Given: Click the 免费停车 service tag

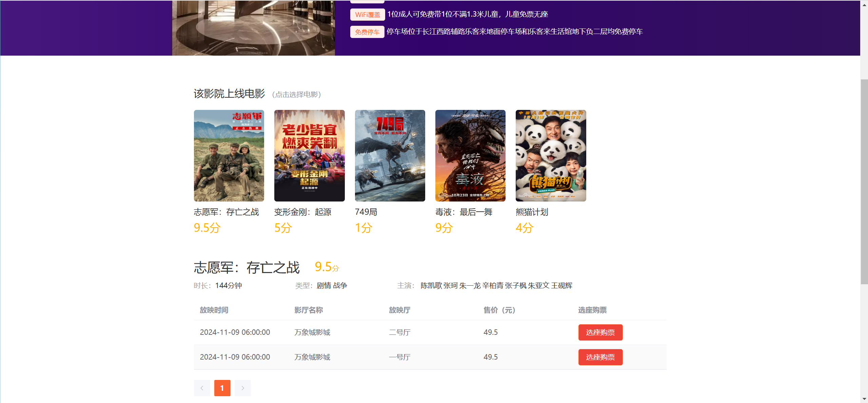Looking at the screenshot, I should 367,32.
